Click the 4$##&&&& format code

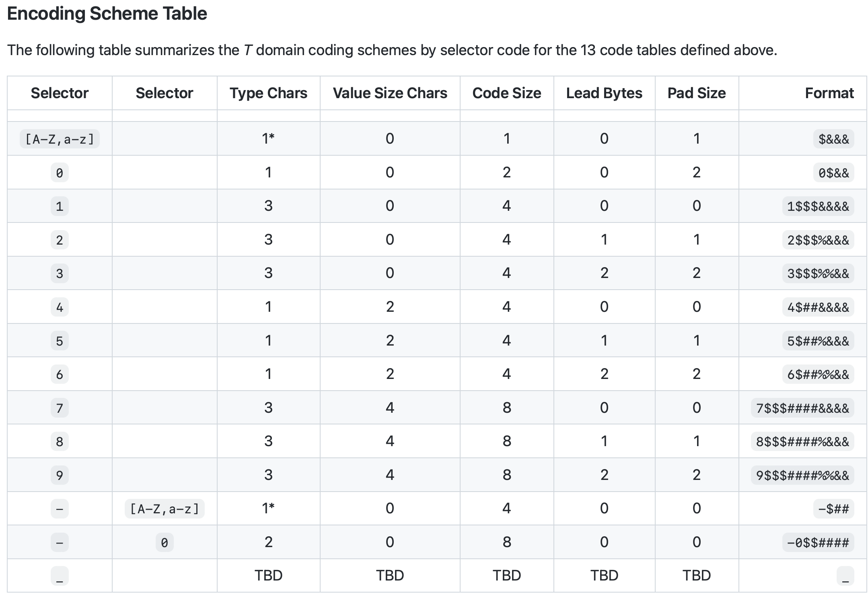tap(818, 307)
